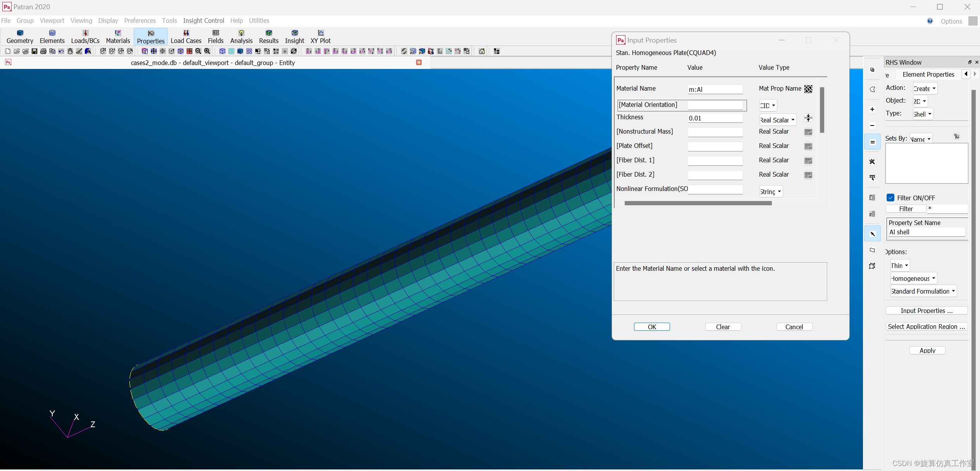980x471 pixels.
Task: Click the Zoom in magnifier icon
Action: tap(207, 51)
